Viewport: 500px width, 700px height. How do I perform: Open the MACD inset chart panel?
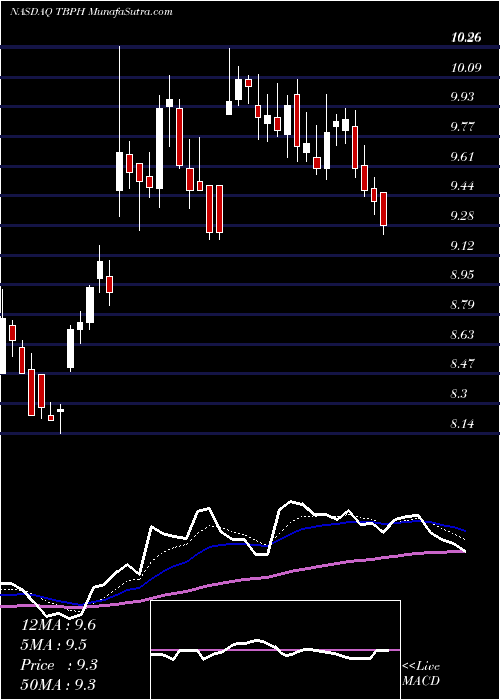[x=275, y=650]
